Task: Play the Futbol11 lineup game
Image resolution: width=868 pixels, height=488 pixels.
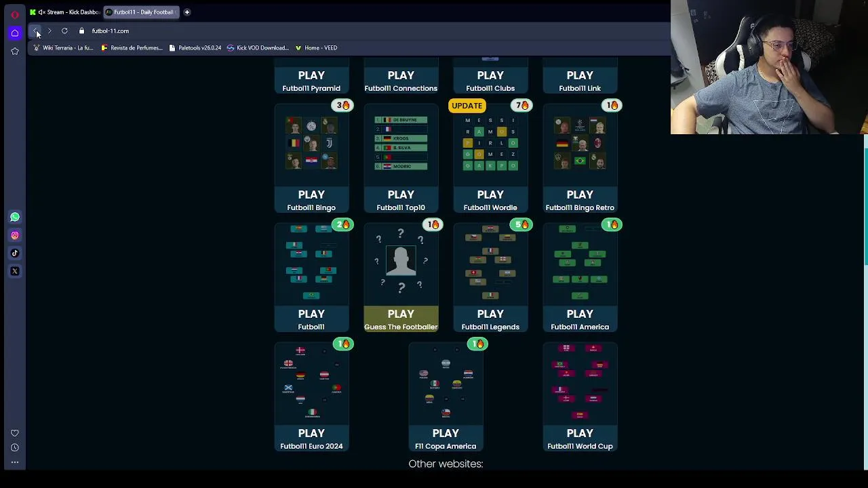Action: pos(311,319)
